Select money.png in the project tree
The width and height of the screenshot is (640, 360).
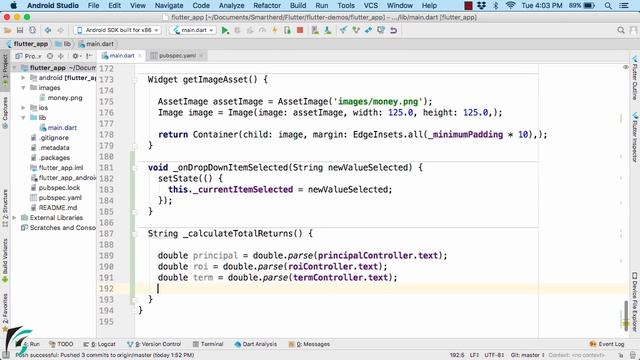61,98
